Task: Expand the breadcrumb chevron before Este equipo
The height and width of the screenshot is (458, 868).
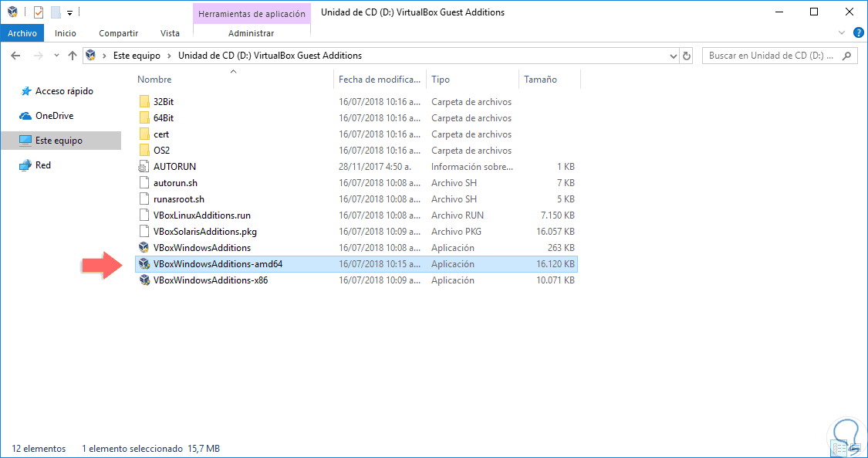Action: point(104,56)
